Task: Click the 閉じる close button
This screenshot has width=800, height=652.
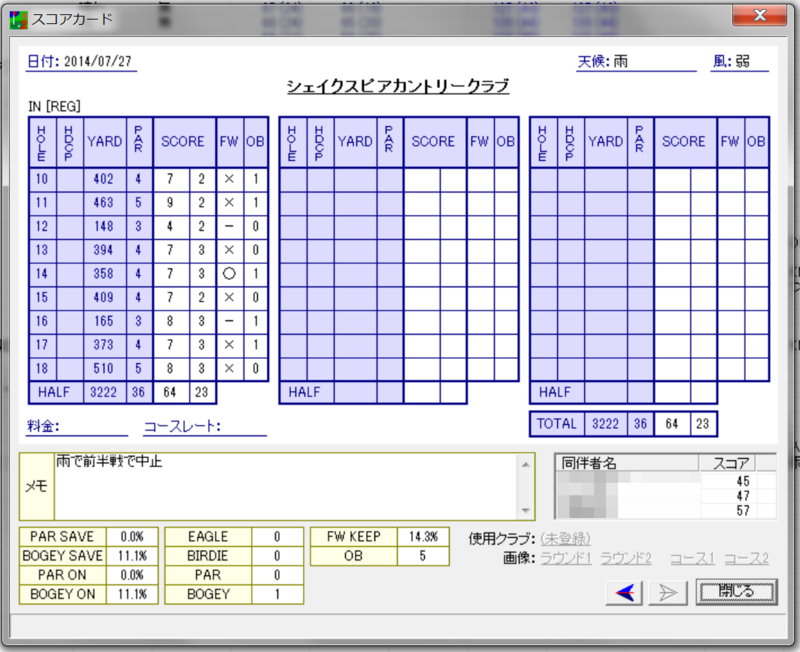Action: point(737,592)
